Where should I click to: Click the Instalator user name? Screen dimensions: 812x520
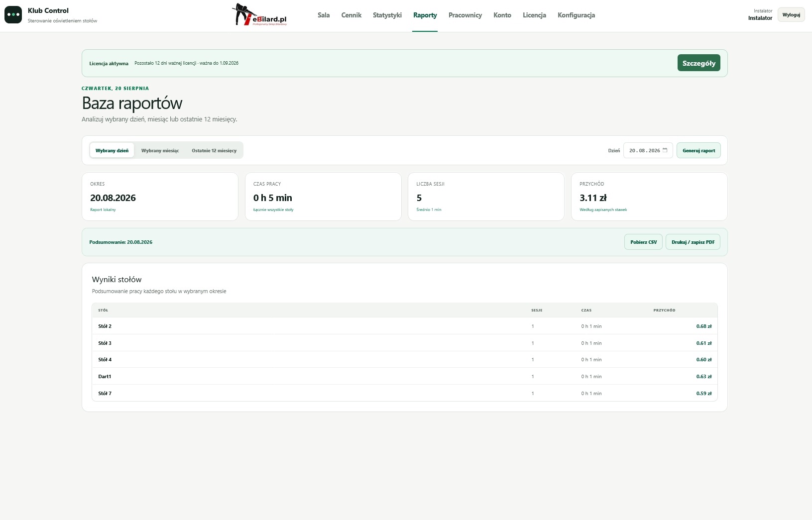tap(760, 18)
